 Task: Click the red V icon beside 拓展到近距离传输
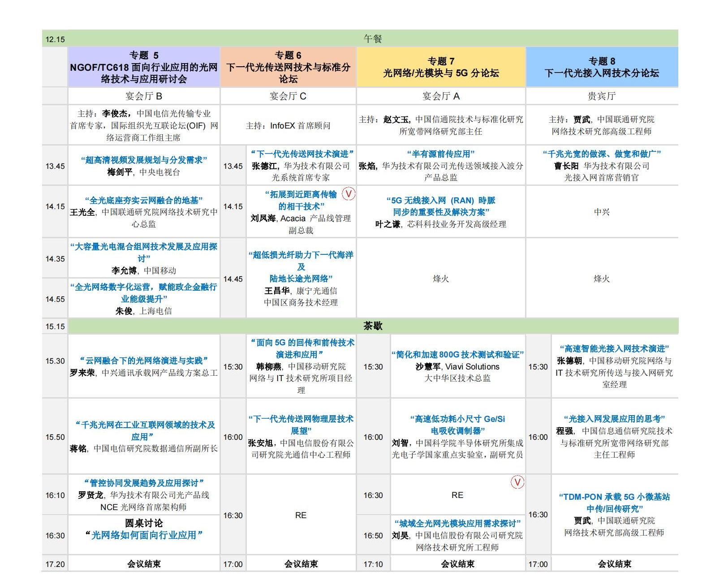348,194
